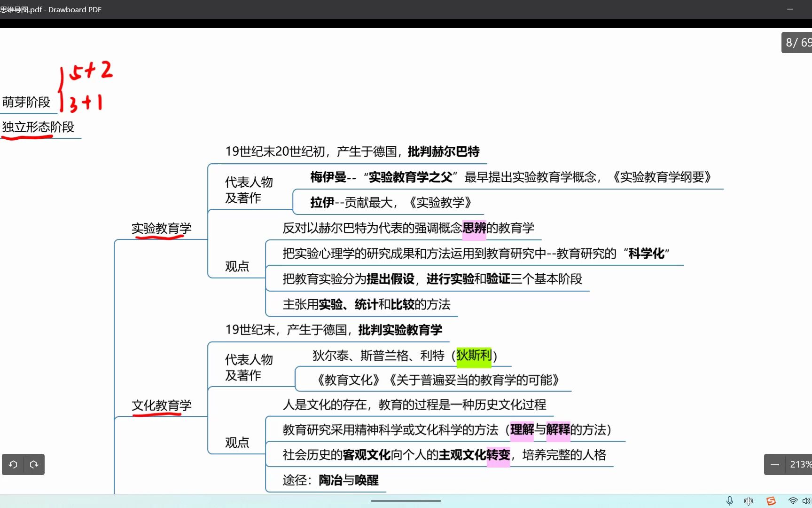
Task: Click 观点 label under 文化教育学
Action: point(237,443)
